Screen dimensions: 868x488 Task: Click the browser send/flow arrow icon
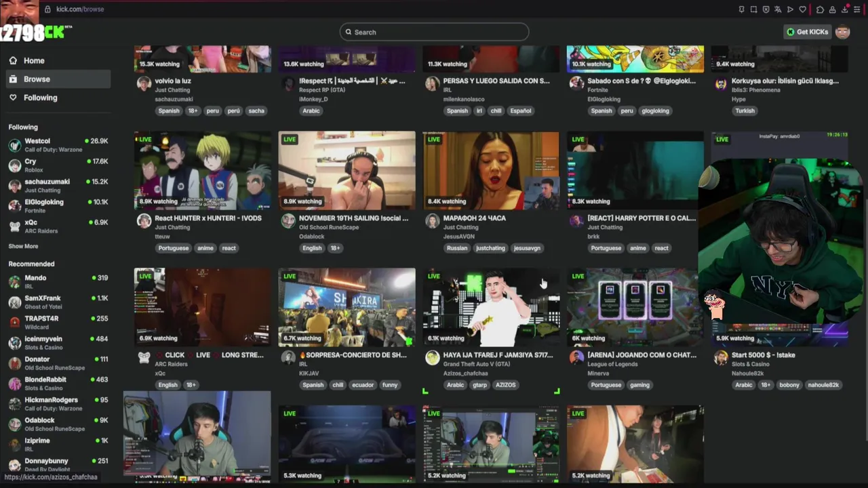point(790,9)
